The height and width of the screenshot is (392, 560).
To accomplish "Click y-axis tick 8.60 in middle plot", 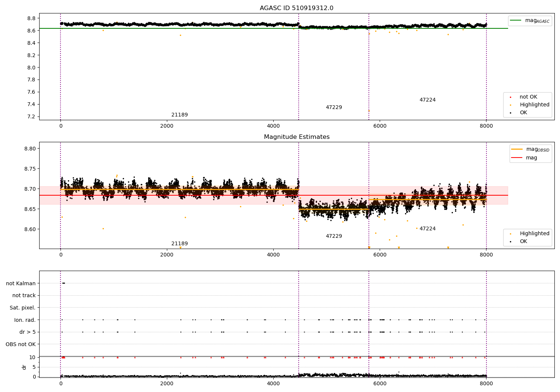I will pyautogui.click(x=30, y=229).
